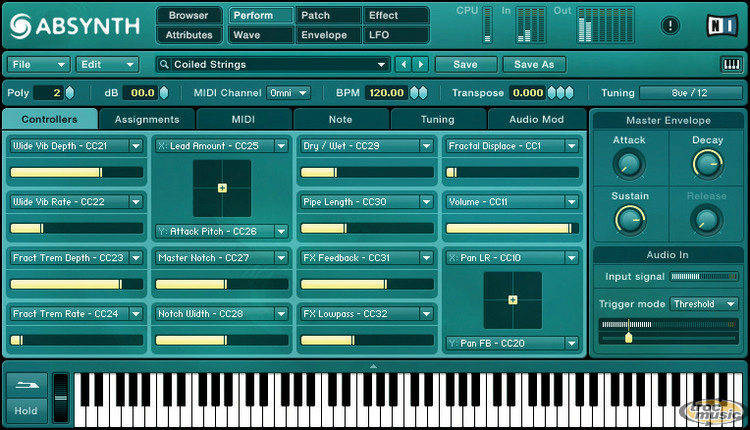Click the preset search magnifier icon
This screenshot has height=430, width=750.
[x=164, y=64]
